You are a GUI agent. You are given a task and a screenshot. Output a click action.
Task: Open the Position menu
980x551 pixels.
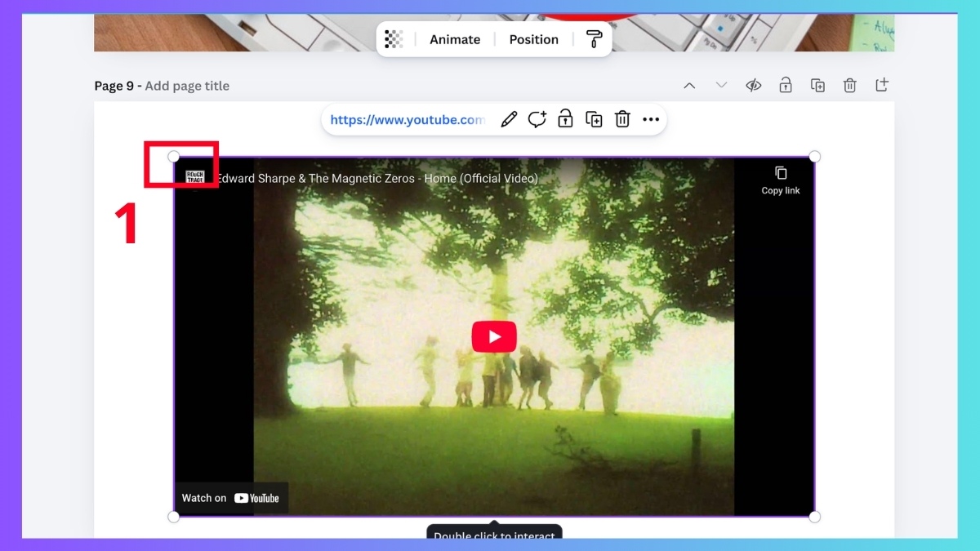tap(533, 38)
